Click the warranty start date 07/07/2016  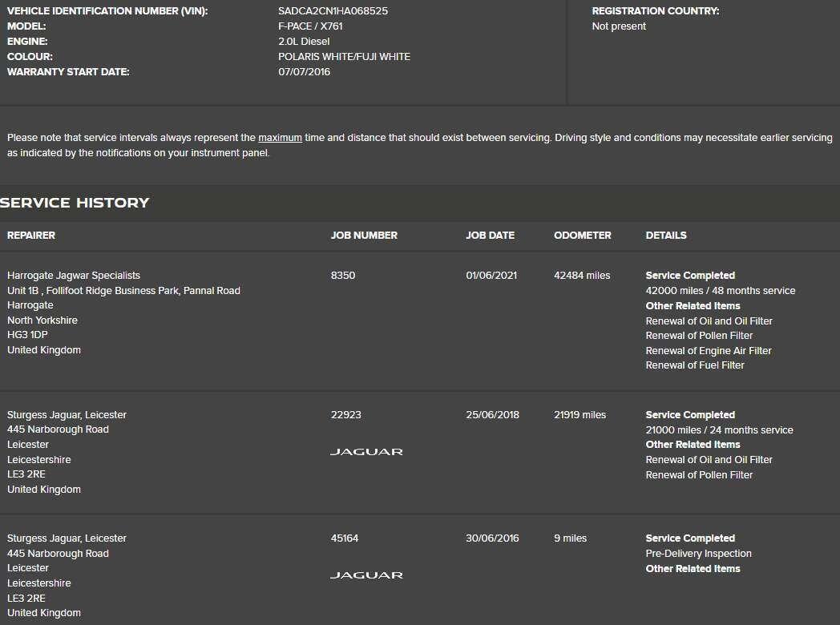pyautogui.click(x=304, y=72)
